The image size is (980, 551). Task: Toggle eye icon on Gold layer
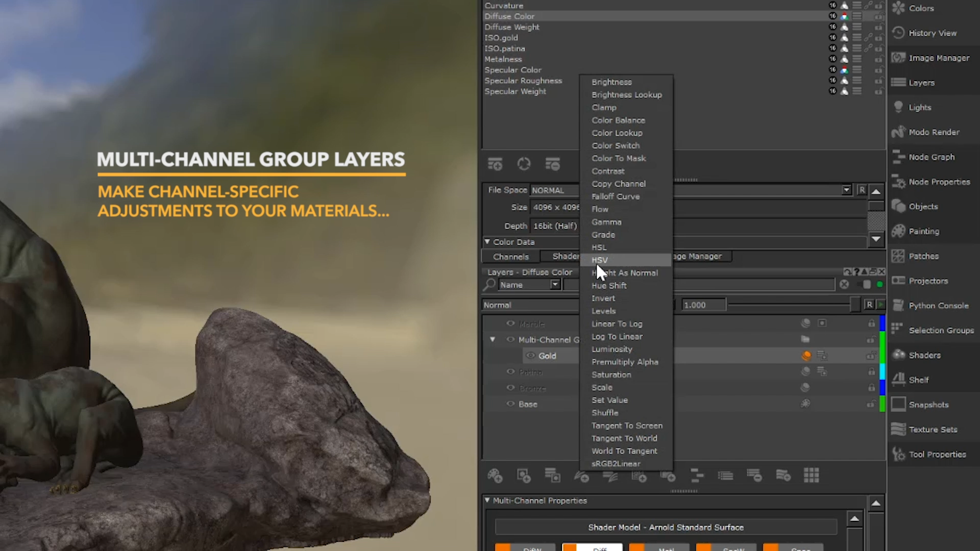point(530,356)
